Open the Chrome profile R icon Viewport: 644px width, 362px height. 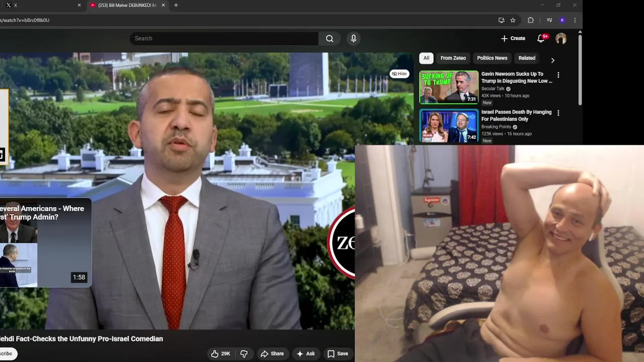click(x=562, y=20)
